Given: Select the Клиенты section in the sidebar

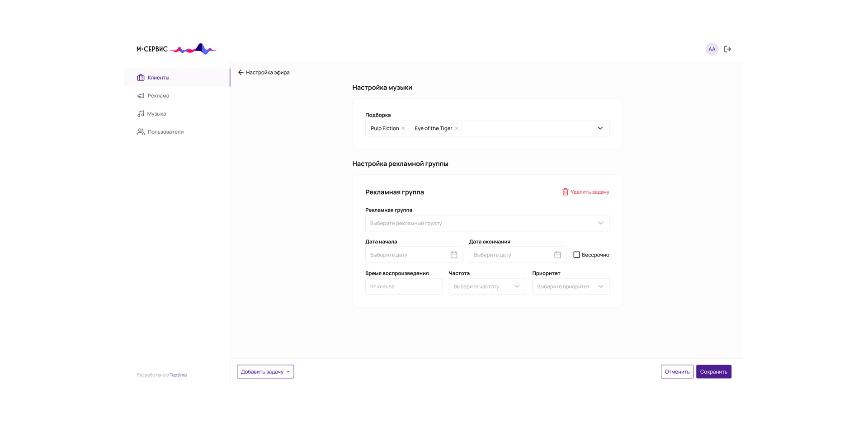Looking at the screenshot, I should pos(158,77).
